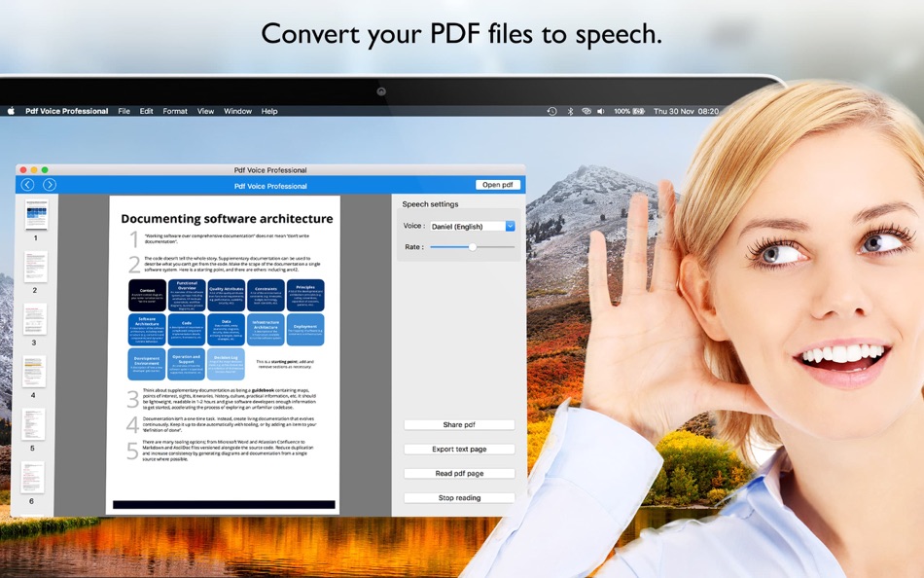
Task: Click the volume menu bar icon
Action: click(601, 111)
